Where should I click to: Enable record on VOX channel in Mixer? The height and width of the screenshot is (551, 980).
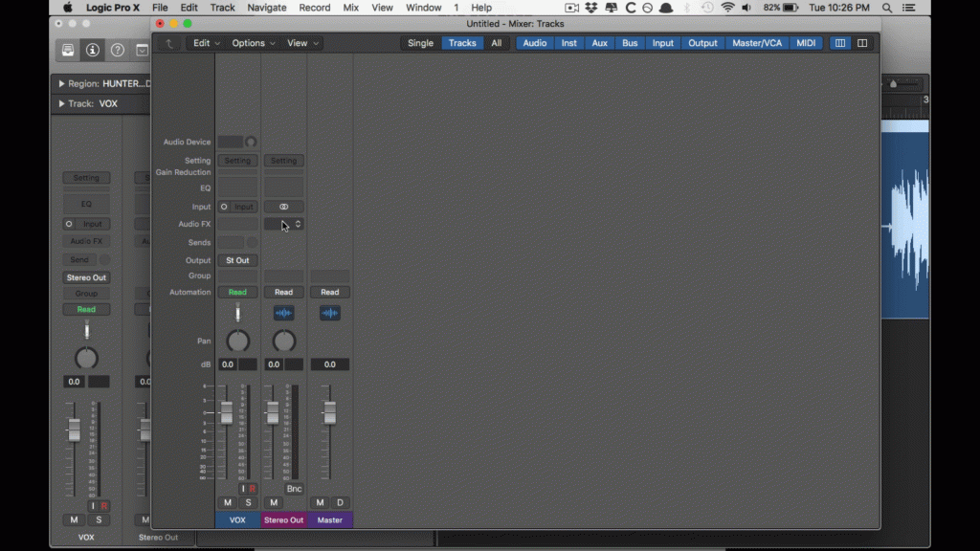click(252, 489)
